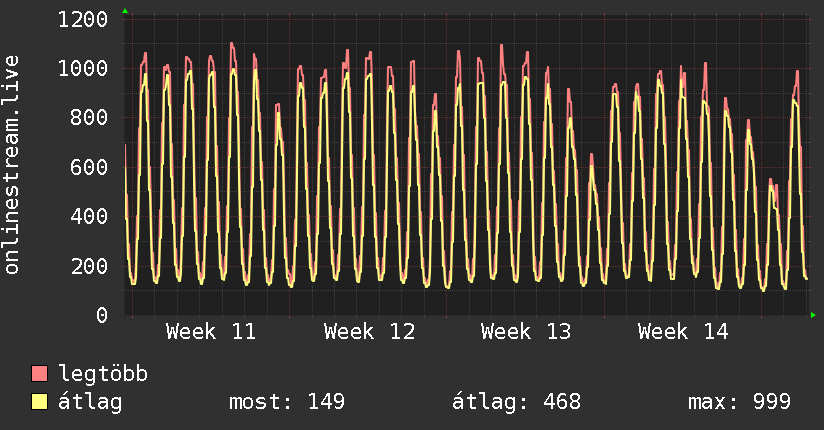Click the 1200 y-axis label
This screenshot has width=824, height=430.
click(x=83, y=20)
